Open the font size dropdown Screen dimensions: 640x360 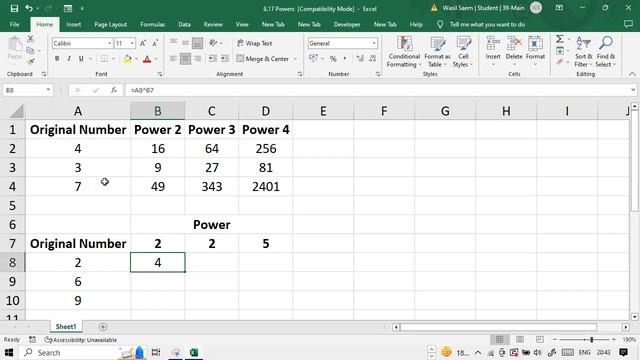pos(132,43)
